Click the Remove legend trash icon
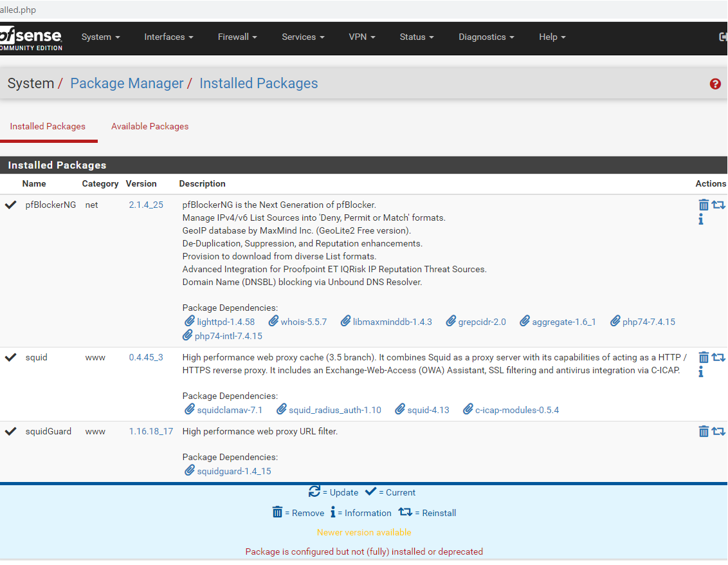The image size is (728, 565). pos(277,512)
